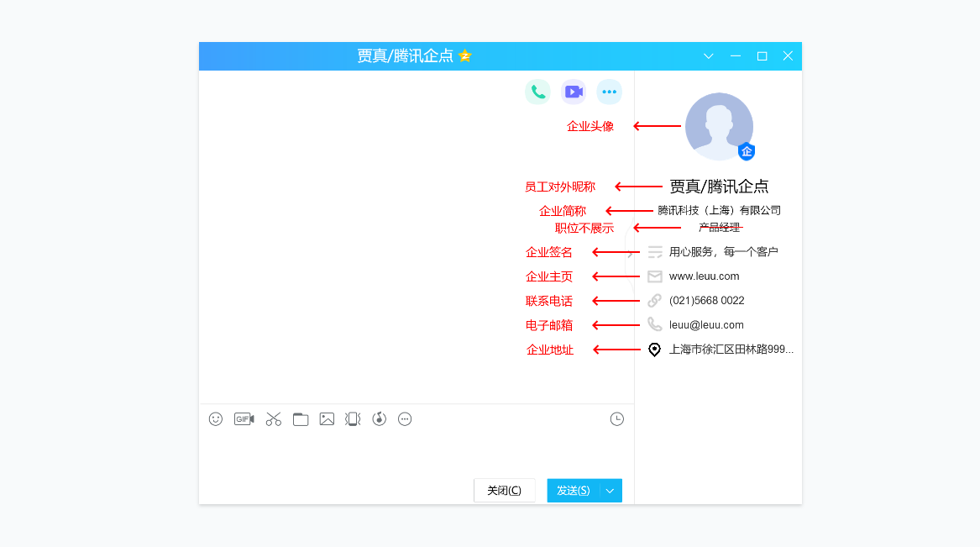Send a file using the folder icon
980x547 pixels.
coord(301,418)
